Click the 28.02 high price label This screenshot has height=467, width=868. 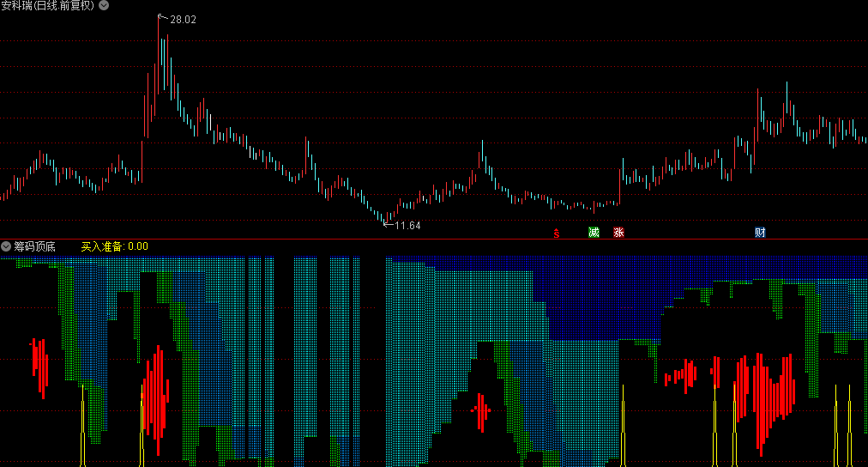[x=184, y=20]
